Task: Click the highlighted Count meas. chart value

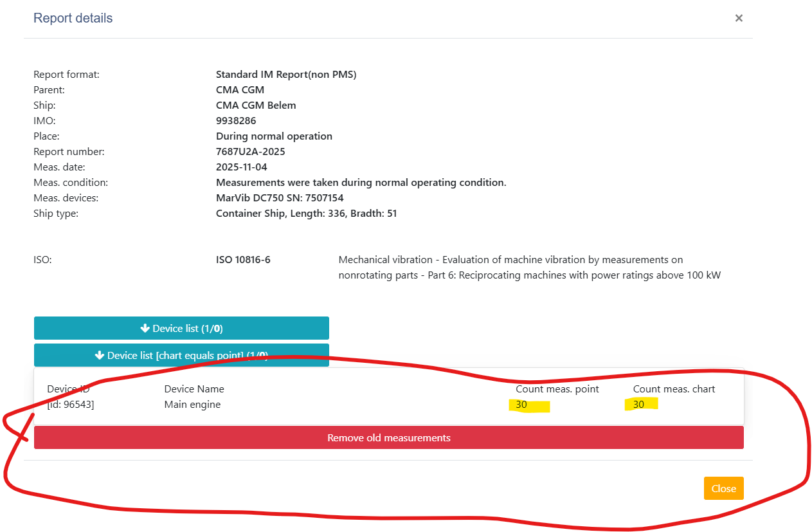Action: click(x=638, y=405)
